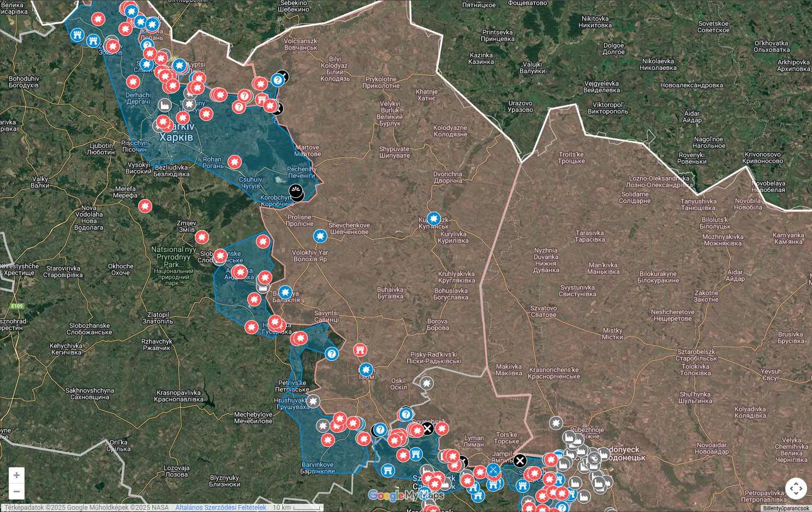Zoom in with the plus button
The height and width of the screenshot is (512, 812).
[16, 475]
